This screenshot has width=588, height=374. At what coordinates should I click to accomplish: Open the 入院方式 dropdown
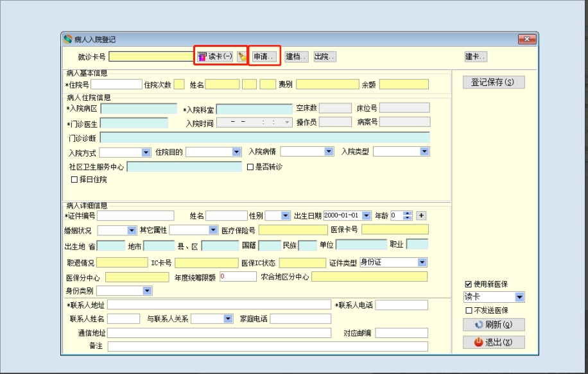(x=146, y=153)
